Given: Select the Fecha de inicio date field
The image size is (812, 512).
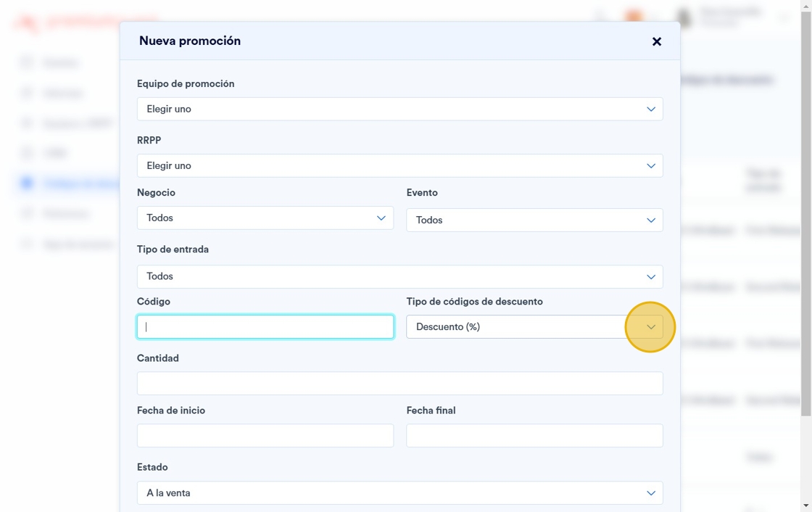Looking at the screenshot, I should pyautogui.click(x=265, y=436).
